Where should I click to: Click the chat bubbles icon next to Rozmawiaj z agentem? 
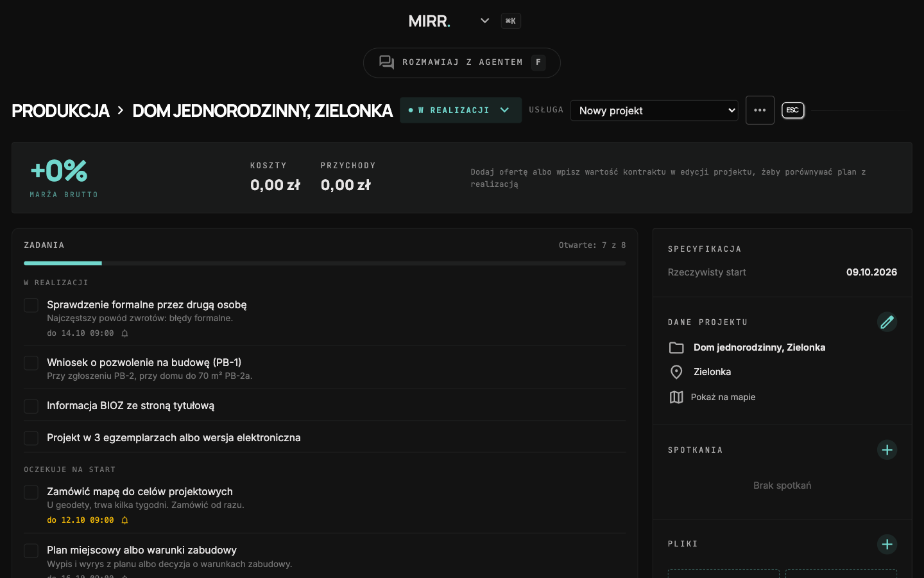(x=386, y=62)
